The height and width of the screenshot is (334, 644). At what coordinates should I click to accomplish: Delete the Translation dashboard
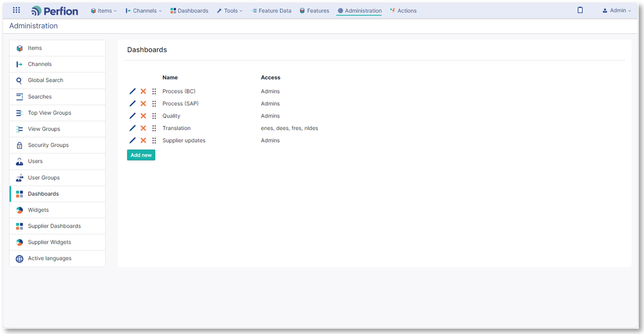143,128
